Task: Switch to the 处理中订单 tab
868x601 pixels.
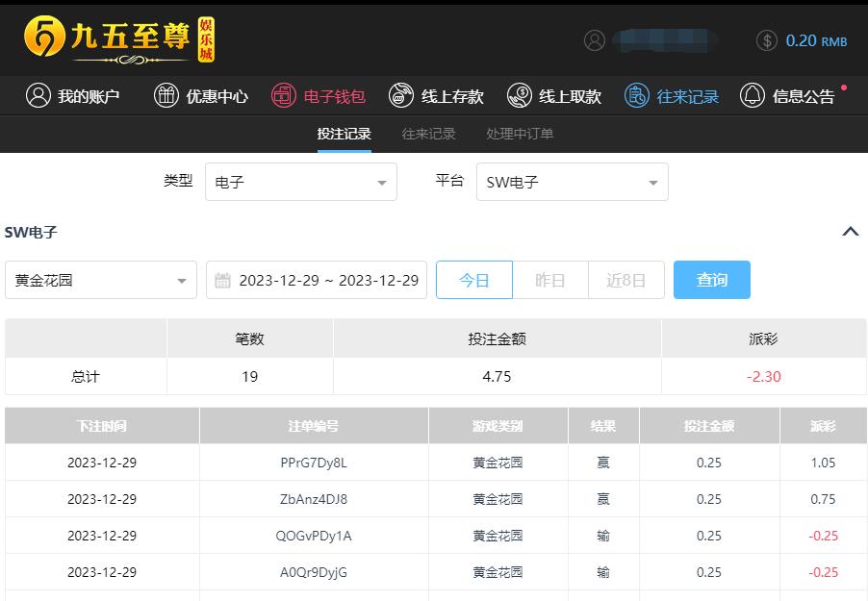Action: click(520, 134)
